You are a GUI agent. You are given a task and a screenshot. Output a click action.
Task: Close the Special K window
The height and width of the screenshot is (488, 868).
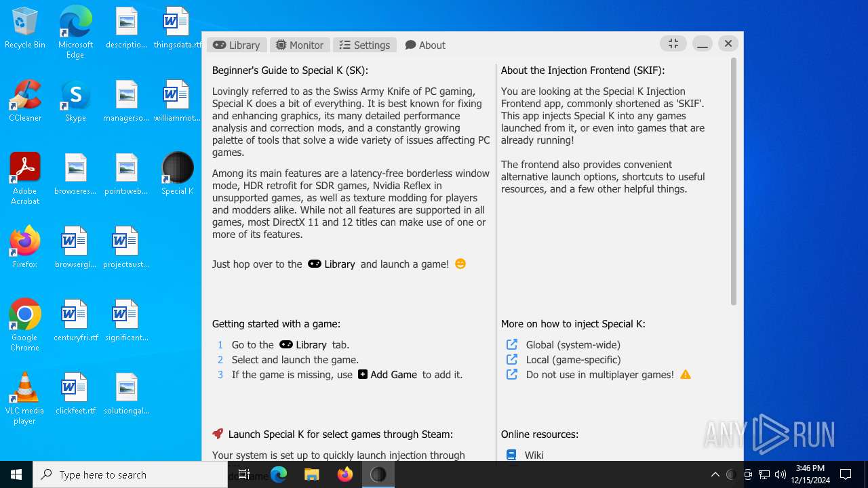click(728, 43)
